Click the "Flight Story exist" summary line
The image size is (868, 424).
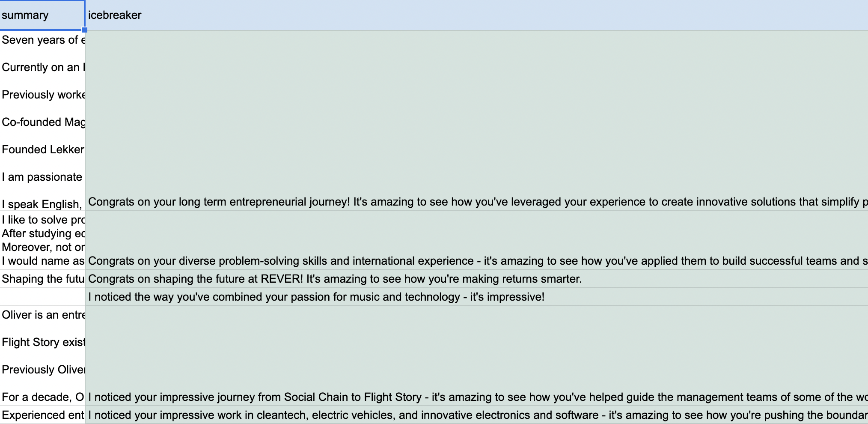click(x=43, y=343)
